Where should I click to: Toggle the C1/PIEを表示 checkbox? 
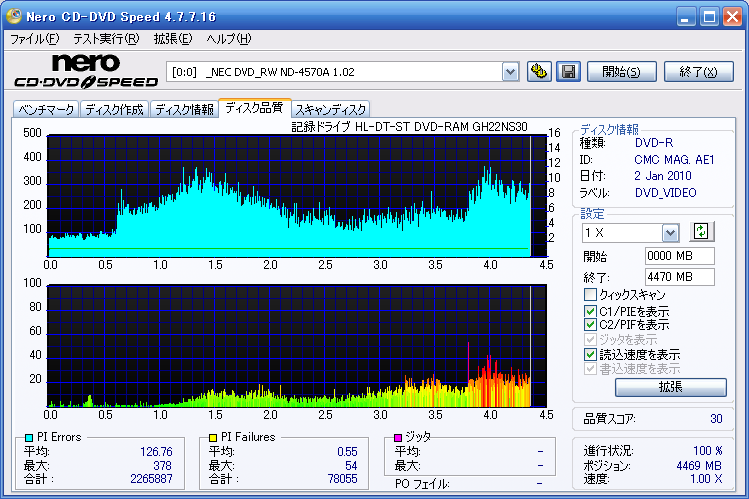(590, 311)
